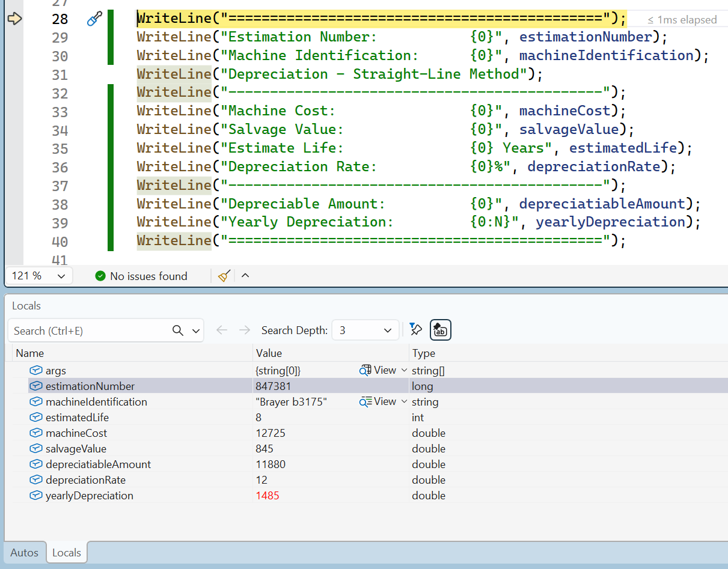Screen dimensions: 728x569
Task: Click the find next right arrow
Action: [244, 330]
